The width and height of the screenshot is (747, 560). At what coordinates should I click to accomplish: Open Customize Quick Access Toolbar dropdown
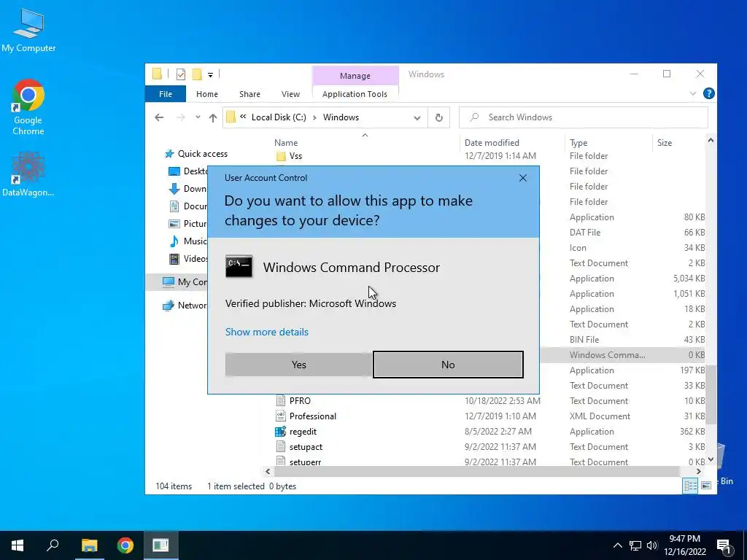210,75
